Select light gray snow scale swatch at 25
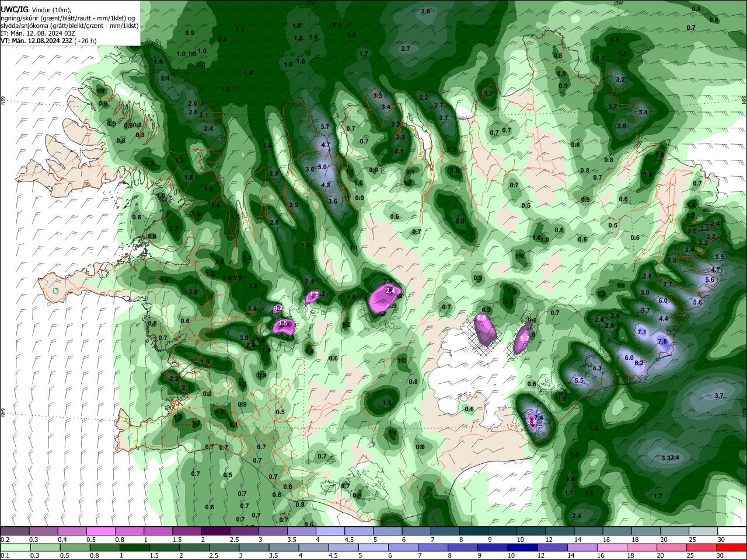 point(704,531)
